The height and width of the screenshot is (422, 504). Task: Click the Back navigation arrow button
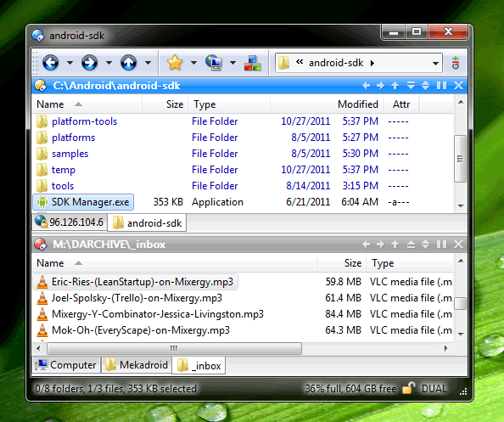pyautogui.click(x=50, y=62)
